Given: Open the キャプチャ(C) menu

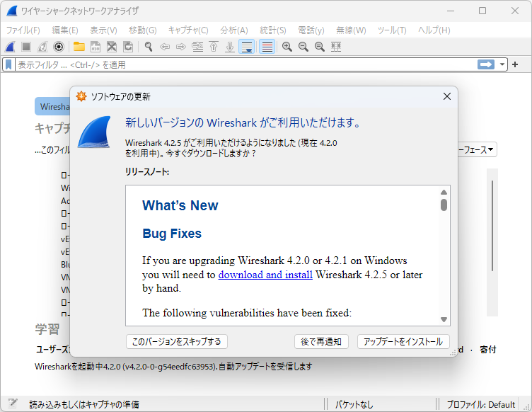Looking at the screenshot, I should tap(188, 30).
